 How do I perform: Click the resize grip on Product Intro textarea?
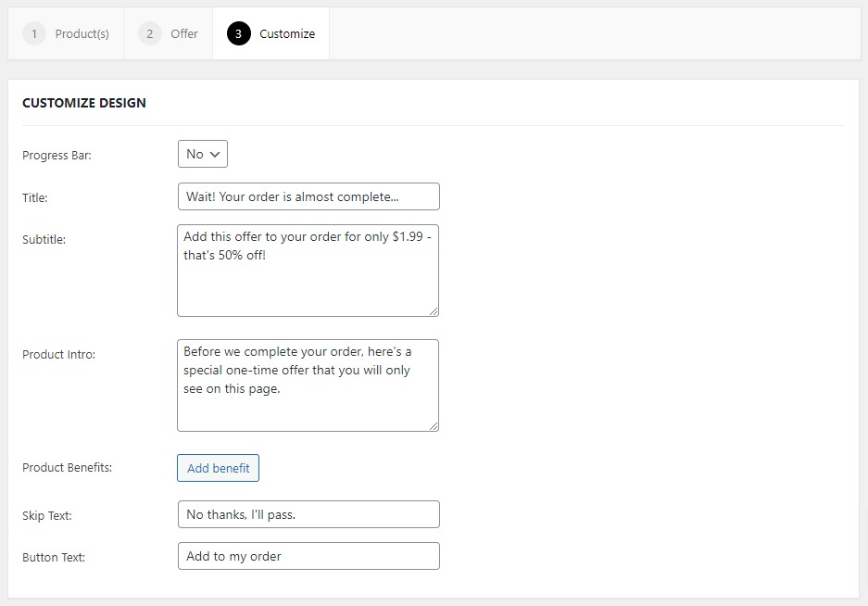click(x=434, y=424)
